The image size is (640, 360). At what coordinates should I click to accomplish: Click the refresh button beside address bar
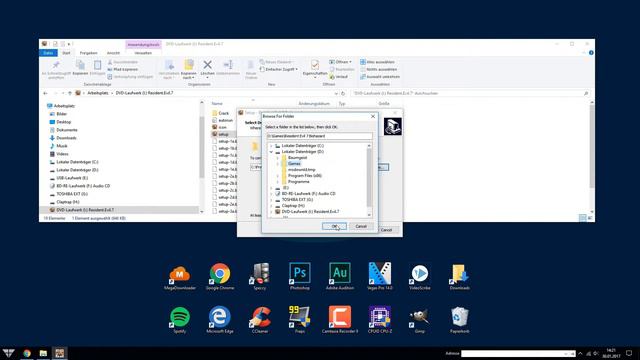coord(343,93)
